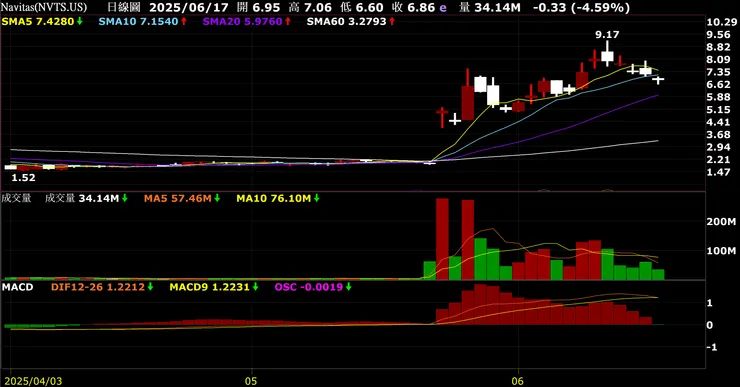Click the MACD9 1.2231 label
This screenshot has width=740, height=387.
click(x=209, y=287)
